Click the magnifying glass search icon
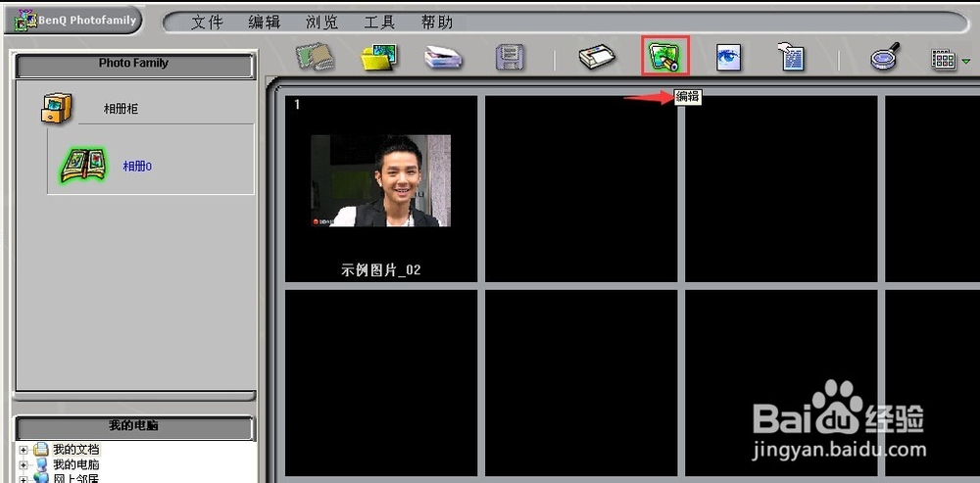The image size is (980, 483). 884,56
